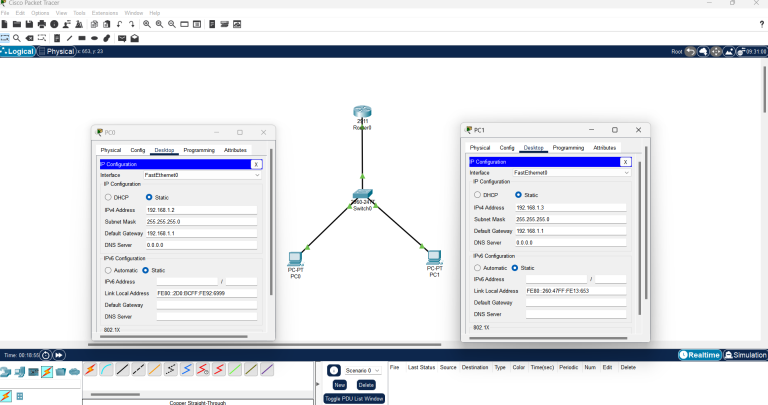This screenshot has width=768, height=405.
Task: Select the End Devices category icon
Action: click(x=20, y=372)
